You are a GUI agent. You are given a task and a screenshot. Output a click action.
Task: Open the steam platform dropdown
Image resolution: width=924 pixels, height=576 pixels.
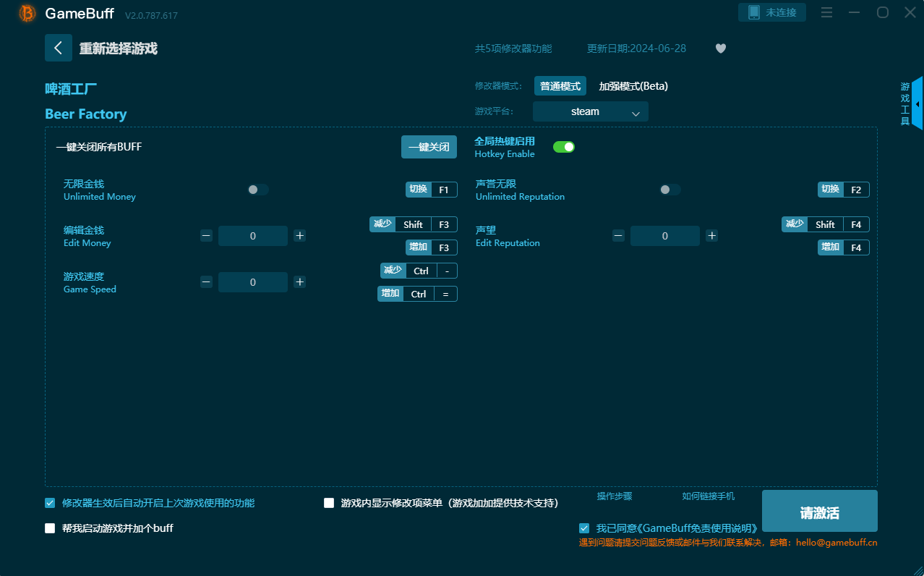point(591,111)
